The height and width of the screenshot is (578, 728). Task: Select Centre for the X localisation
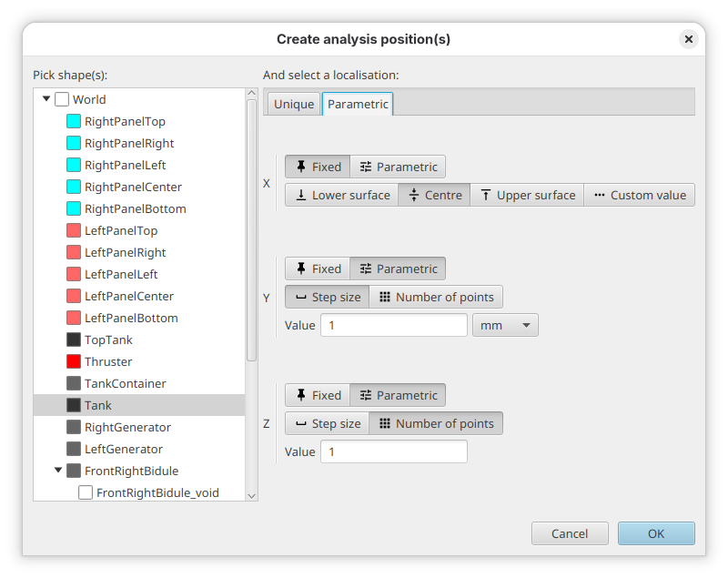tap(434, 194)
